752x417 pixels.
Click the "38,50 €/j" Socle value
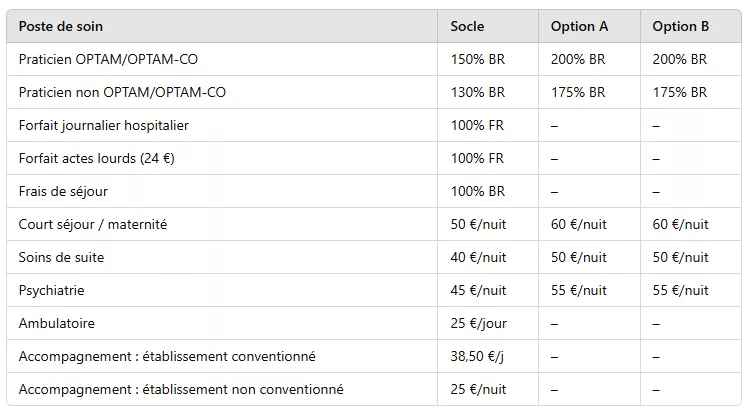477,357
